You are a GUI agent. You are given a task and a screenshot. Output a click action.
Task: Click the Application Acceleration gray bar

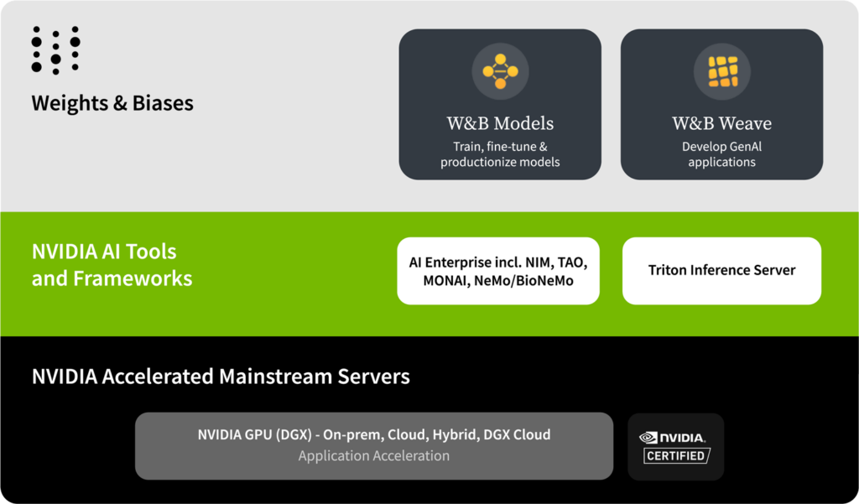pyautogui.click(x=372, y=456)
